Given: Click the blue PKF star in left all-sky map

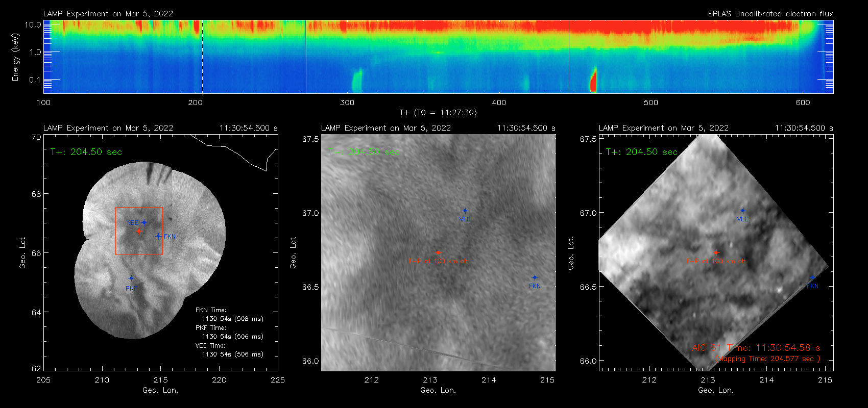Looking at the screenshot, I should pyautogui.click(x=131, y=278).
